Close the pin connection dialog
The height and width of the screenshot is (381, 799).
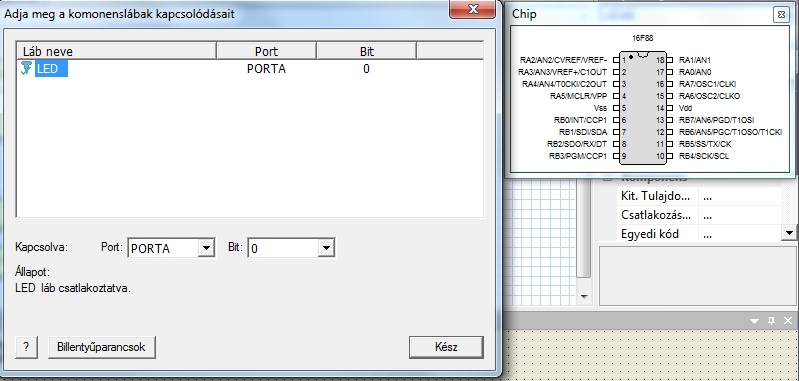[473, 9]
